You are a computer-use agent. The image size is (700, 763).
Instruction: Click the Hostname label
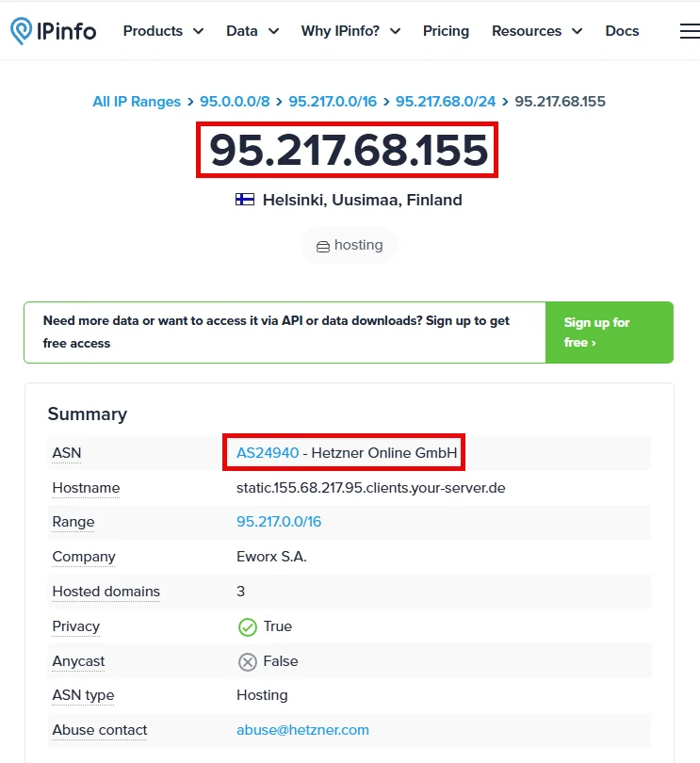pyautogui.click(x=86, y=488)
